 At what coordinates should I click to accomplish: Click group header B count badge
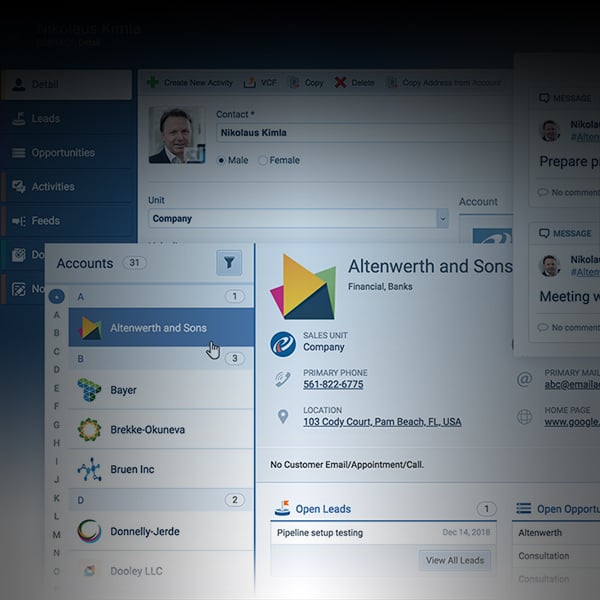pyautogui.click(x=235, y=359)
